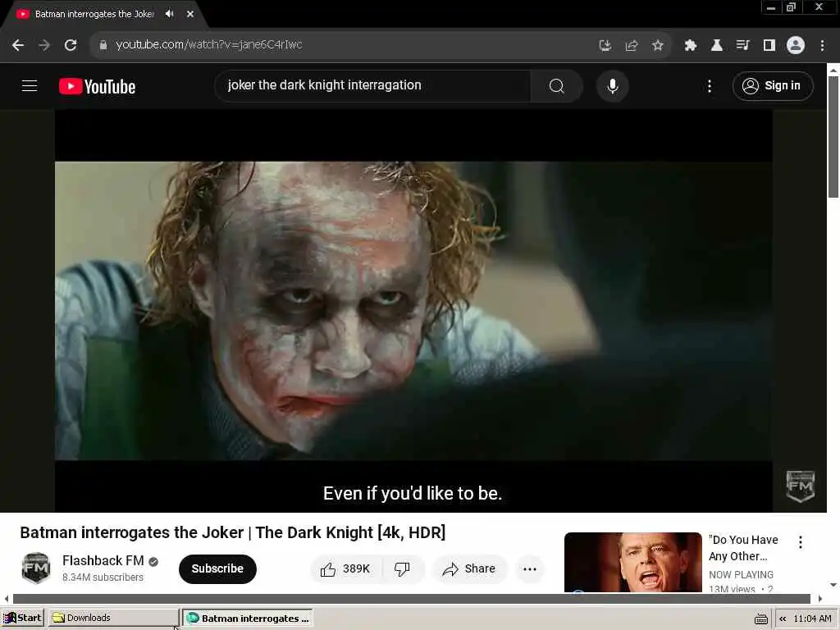Go to YouTube home via logo

97,86
